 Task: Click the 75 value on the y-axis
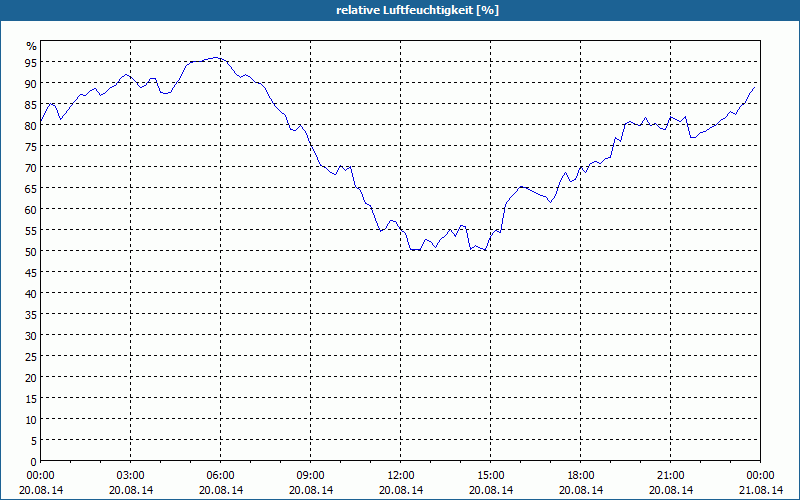click(31, 146)
